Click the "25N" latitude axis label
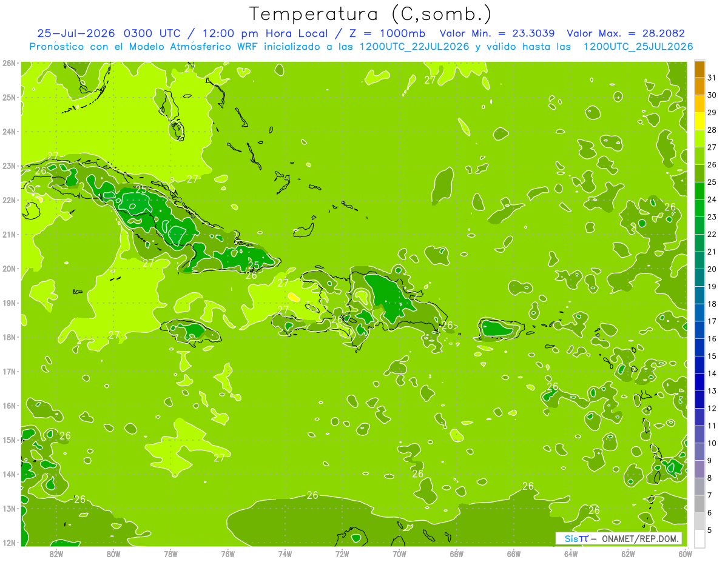The image size is (728, 562). pyautogui.click(x=8, y=97)
